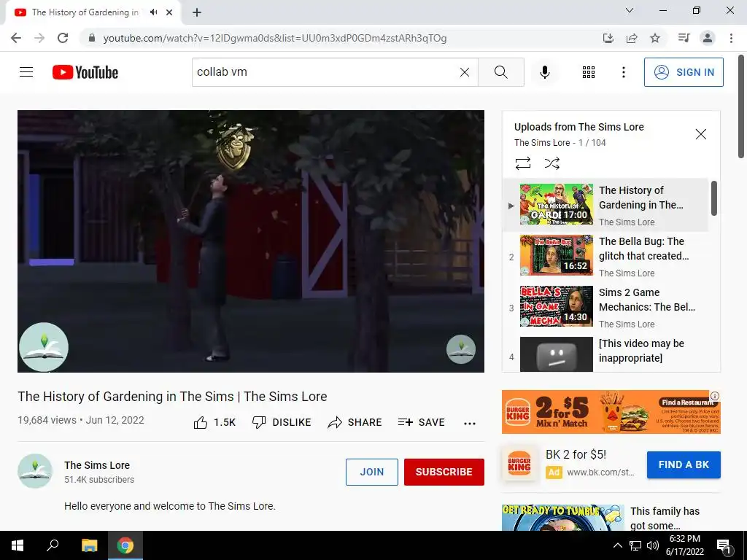Image resolution: width=747 pixels, height=560 pixels.
Task: Click channel watermark in video corner
Action: [x=461, y=349]
